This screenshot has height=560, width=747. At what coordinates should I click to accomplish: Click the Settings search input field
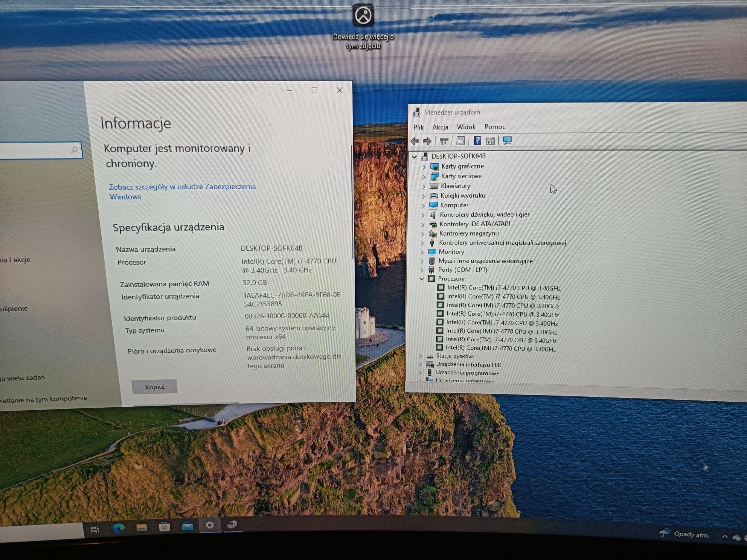pos(41,150)
